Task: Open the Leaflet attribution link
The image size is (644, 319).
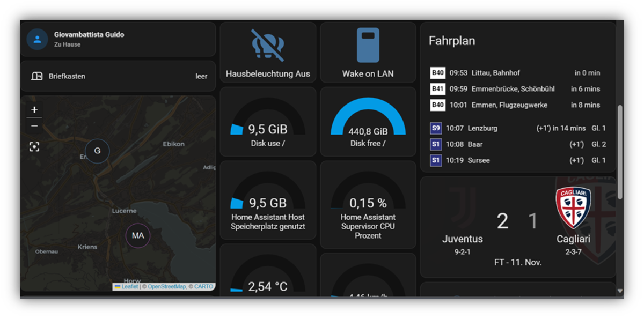Action: (x=129, y=287)
